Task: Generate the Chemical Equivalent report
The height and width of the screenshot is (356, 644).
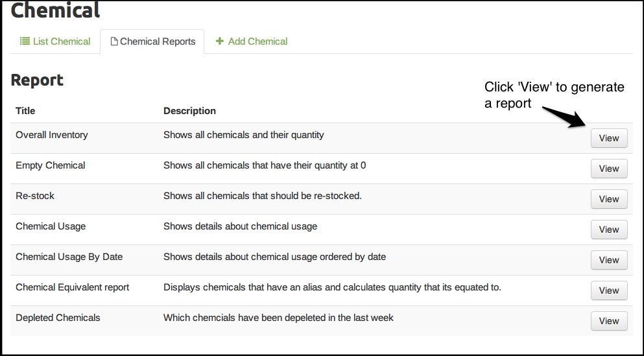Action: coord(609,291)
